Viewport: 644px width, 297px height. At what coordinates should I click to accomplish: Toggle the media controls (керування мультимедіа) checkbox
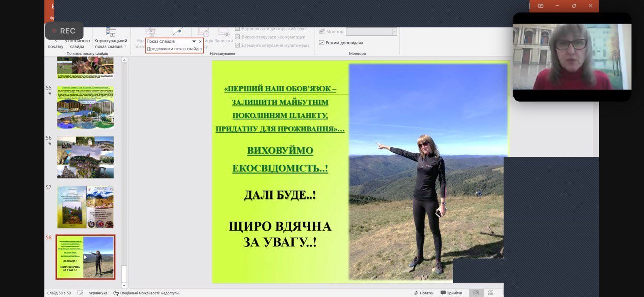[x=237, y=45]
